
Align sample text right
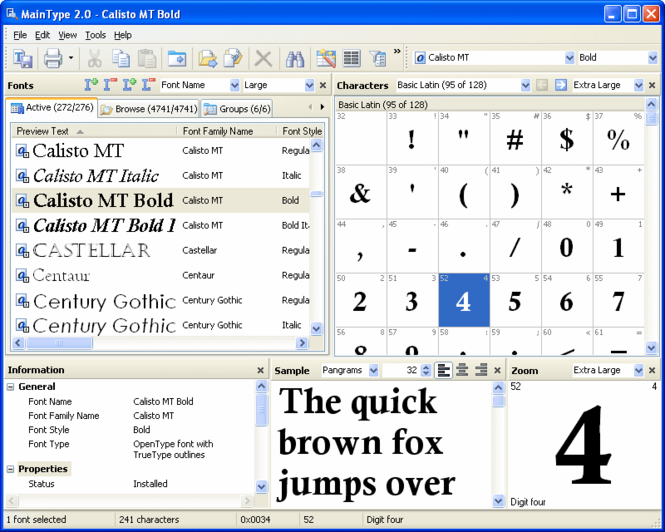pos(481,370)
